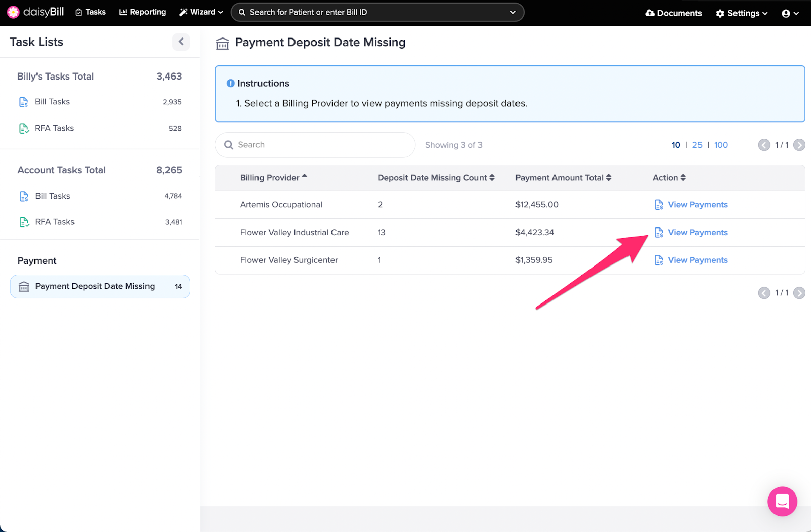Collapse the Task Lists sidebar
The height and width of the screenshot is (532, 811).
[181, 42]
